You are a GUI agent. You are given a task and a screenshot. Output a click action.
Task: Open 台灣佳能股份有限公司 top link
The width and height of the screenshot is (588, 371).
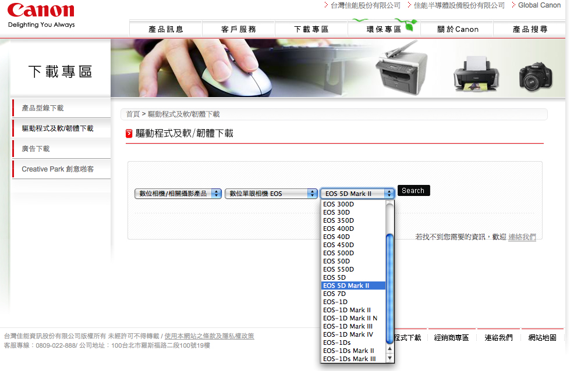click(365, 5)
